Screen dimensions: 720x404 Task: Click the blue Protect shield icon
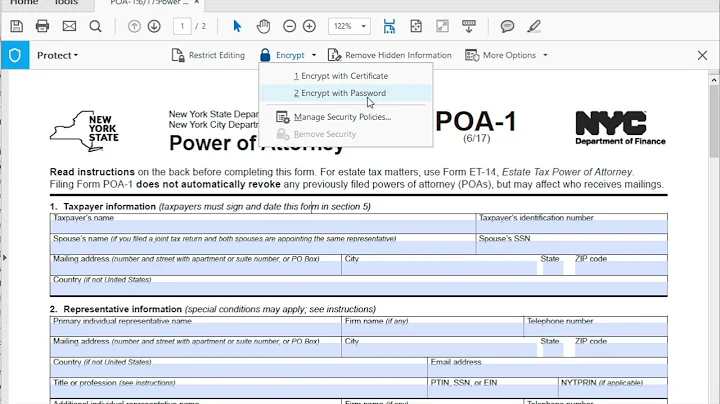(x=15, y=55)
